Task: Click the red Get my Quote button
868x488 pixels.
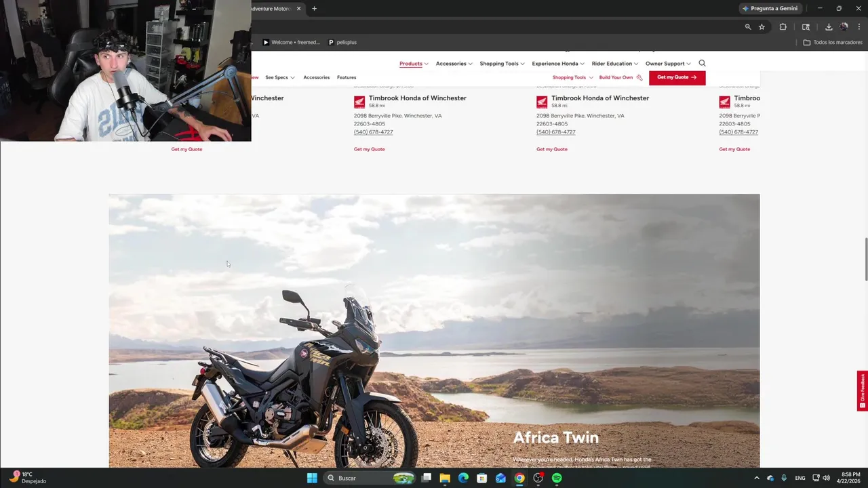Action: click(x=677, y=77)
